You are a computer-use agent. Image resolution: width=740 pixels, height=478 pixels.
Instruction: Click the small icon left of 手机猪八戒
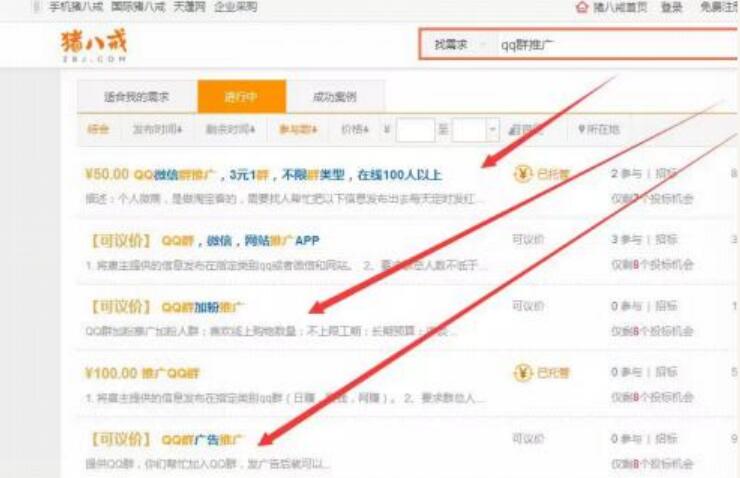tap(36, 7)
